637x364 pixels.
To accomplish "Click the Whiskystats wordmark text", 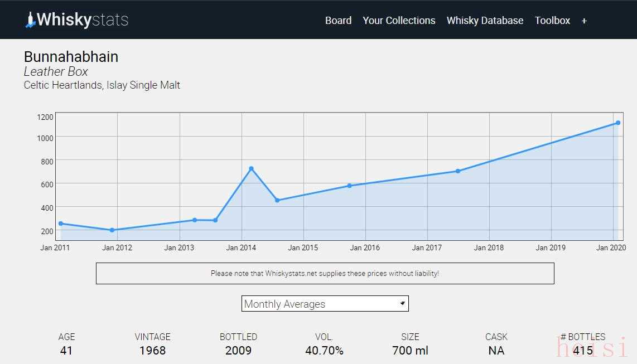I will click(x=83, y=20).
